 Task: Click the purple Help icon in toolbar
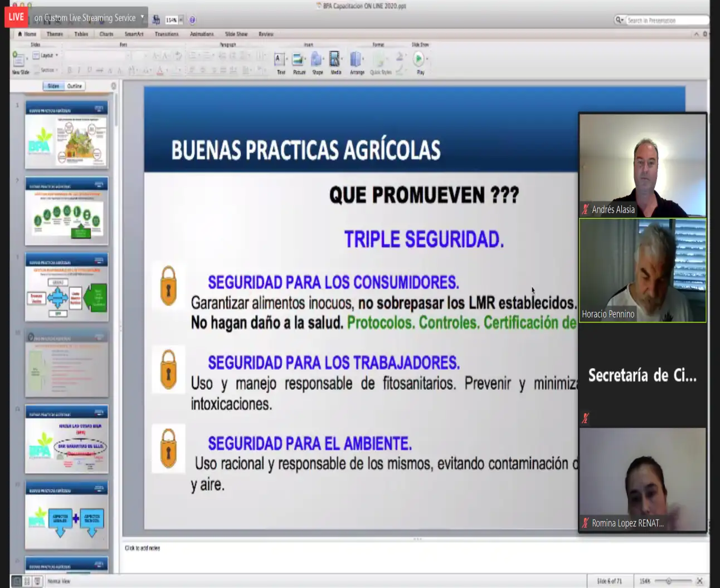[192, 20]
